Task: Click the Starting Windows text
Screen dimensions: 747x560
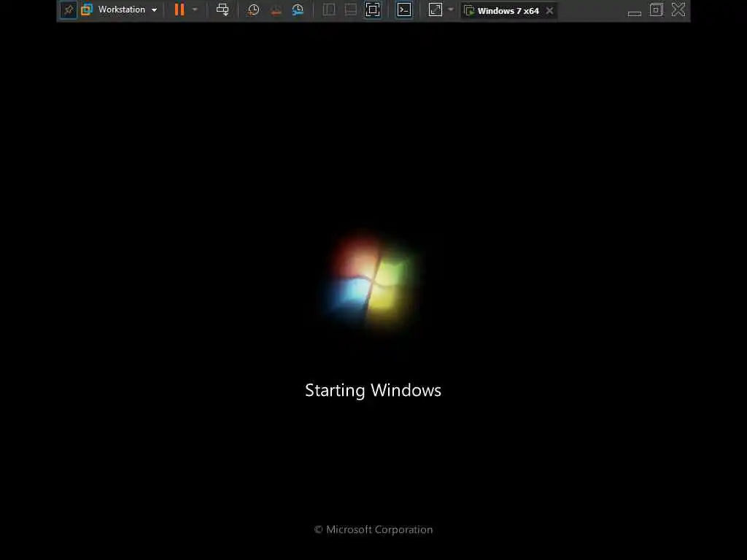Action: tap(373, 391)
